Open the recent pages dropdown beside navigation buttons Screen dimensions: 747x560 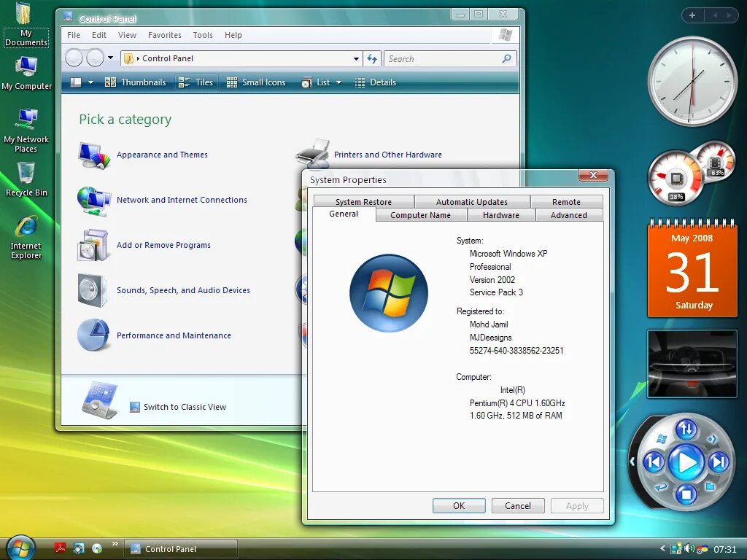point(111,58)
